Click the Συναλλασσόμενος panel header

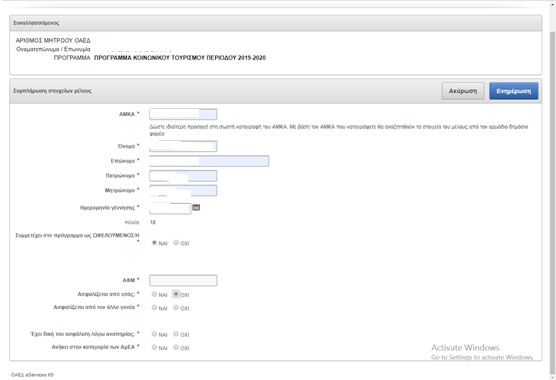[276, 23]
